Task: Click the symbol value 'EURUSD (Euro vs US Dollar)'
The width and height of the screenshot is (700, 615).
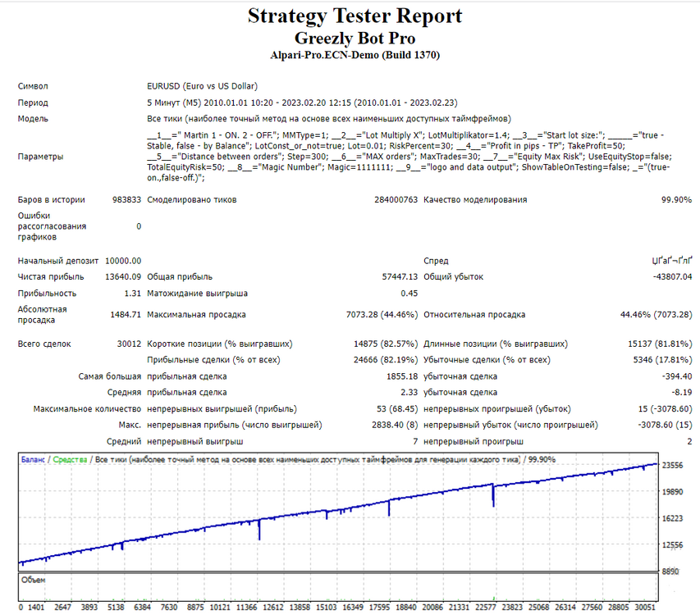Action: (202, 86)
